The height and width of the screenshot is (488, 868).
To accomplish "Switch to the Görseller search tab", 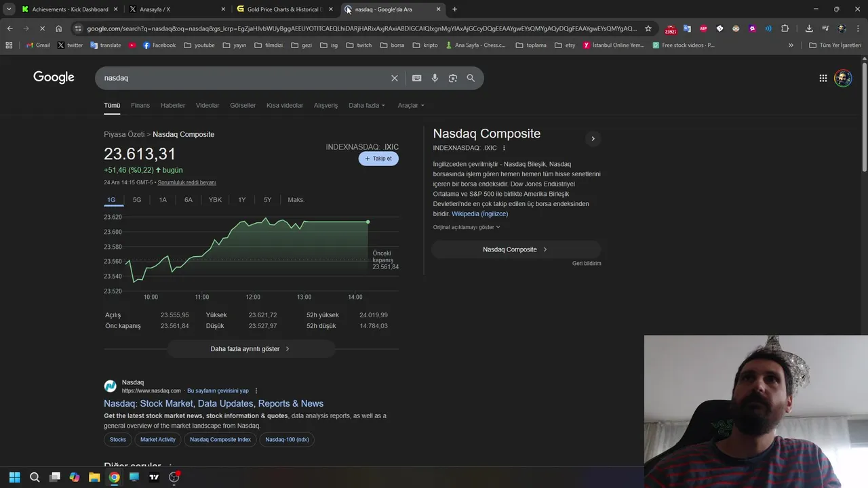I will tap(243, 106).
